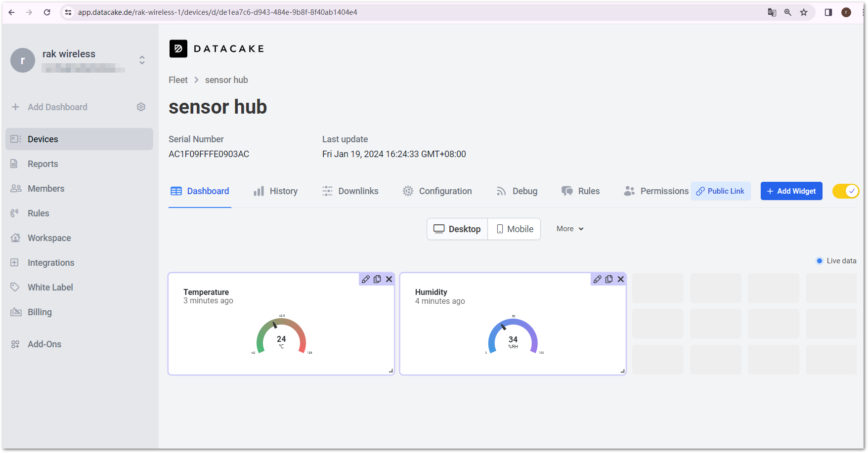The width and height of the screenshot is (868, 453).
Task: Select the Desktop view button
Action: pos(457,229)
